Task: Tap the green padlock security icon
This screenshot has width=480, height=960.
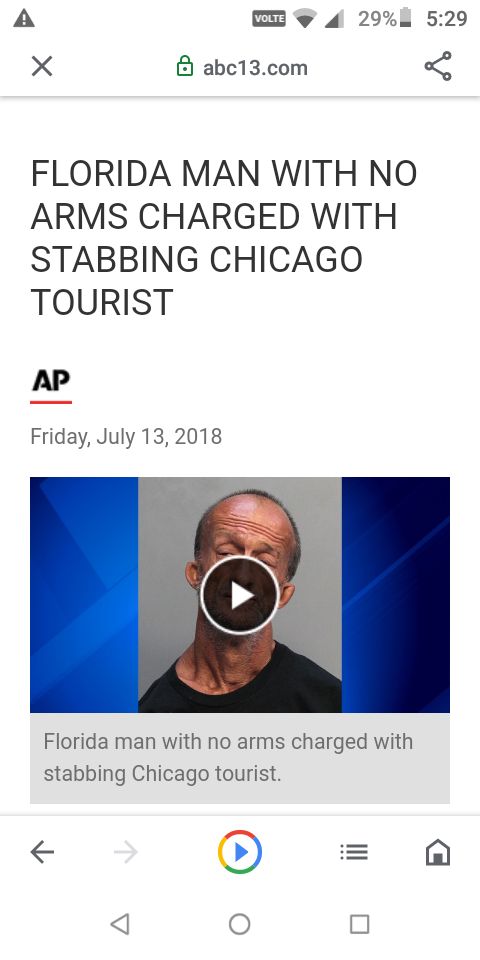Action: tap(184, 66)
